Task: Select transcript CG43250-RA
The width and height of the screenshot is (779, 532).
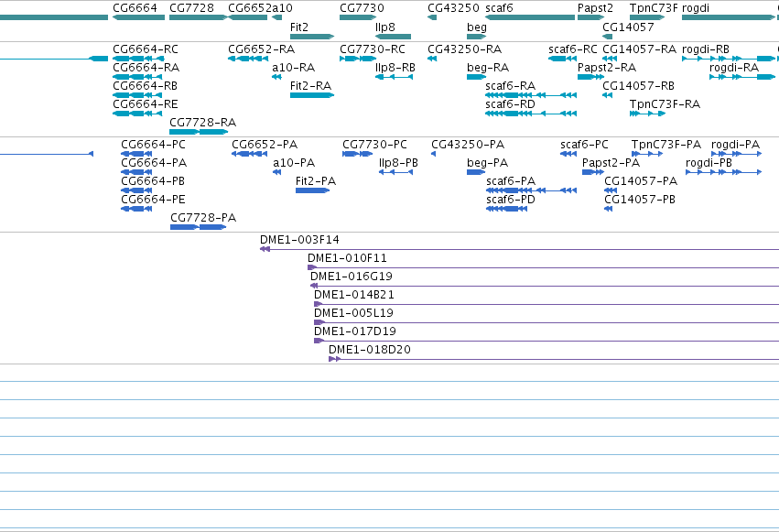Action: [x=432, y=59]
